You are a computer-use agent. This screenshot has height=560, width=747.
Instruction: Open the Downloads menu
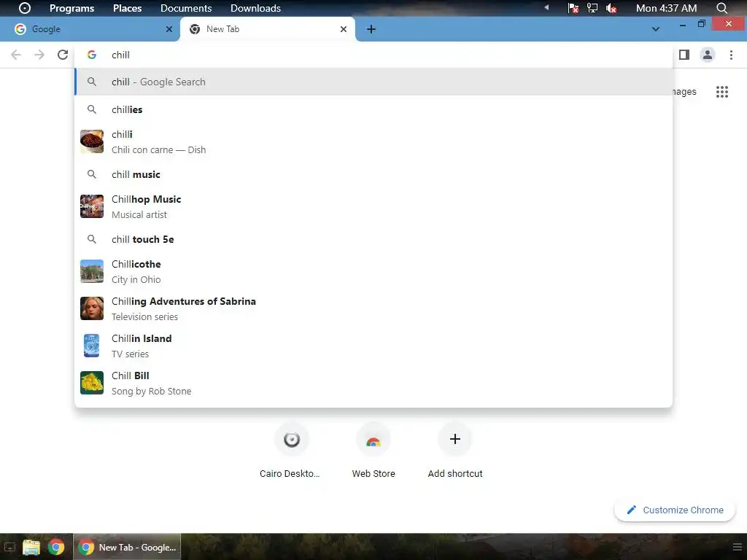pyautogui.click(x=255, y=8)
